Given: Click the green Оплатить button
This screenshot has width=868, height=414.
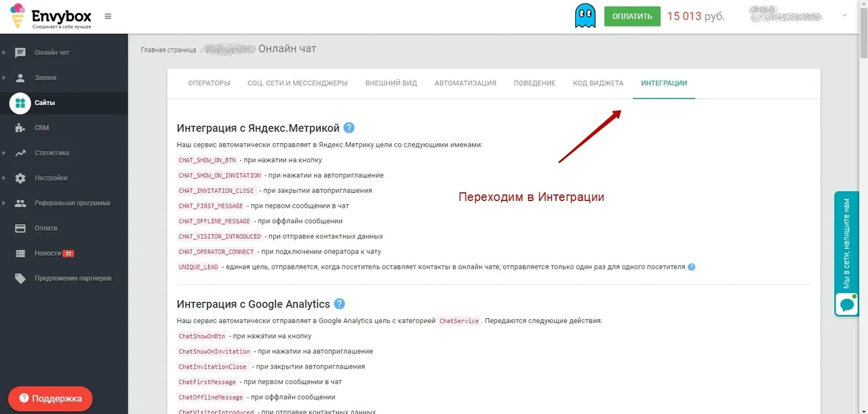Looking at the screenshot, I should [632, 16].
